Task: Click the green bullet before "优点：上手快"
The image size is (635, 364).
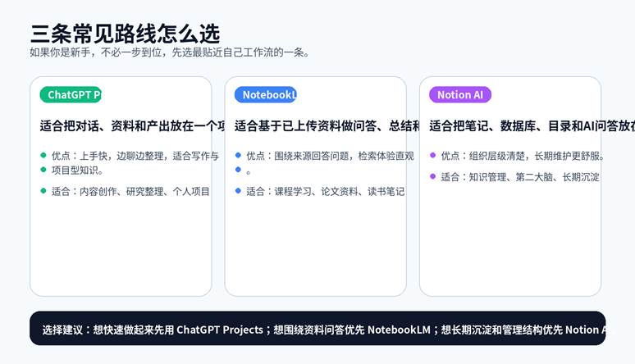Action: pos(43,155)
